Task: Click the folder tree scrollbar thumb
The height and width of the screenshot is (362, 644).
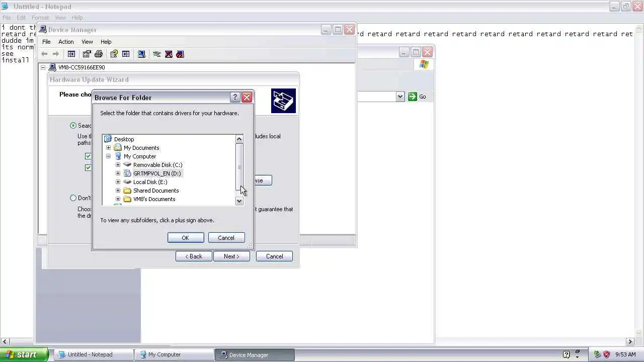Action: coord(239,167)
